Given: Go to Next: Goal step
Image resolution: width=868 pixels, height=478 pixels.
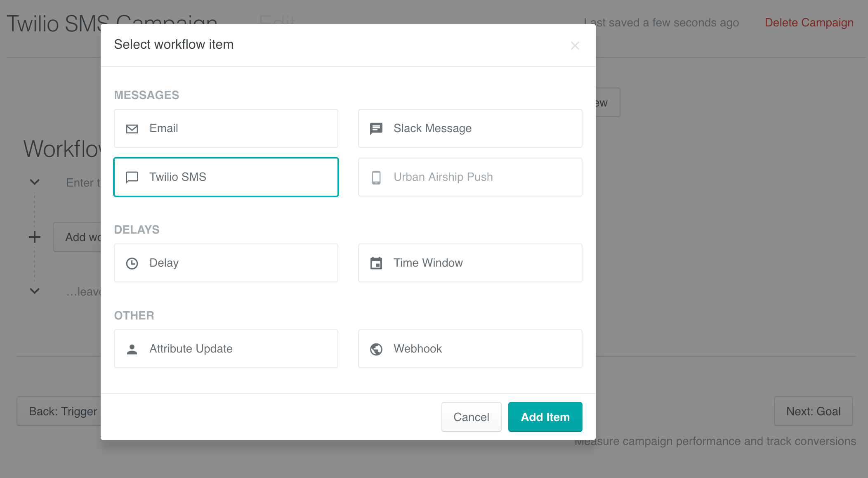Looking at the screenshot, I should point(813,411).
